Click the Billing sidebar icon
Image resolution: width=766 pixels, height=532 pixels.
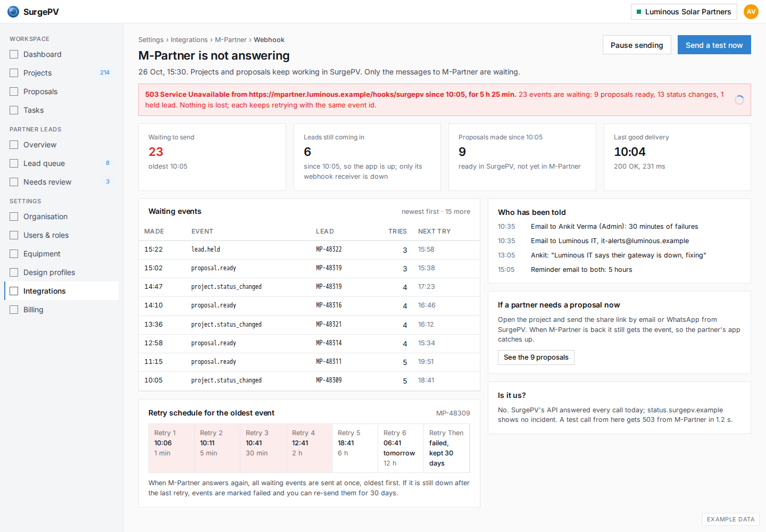click(x=14, y=310)
